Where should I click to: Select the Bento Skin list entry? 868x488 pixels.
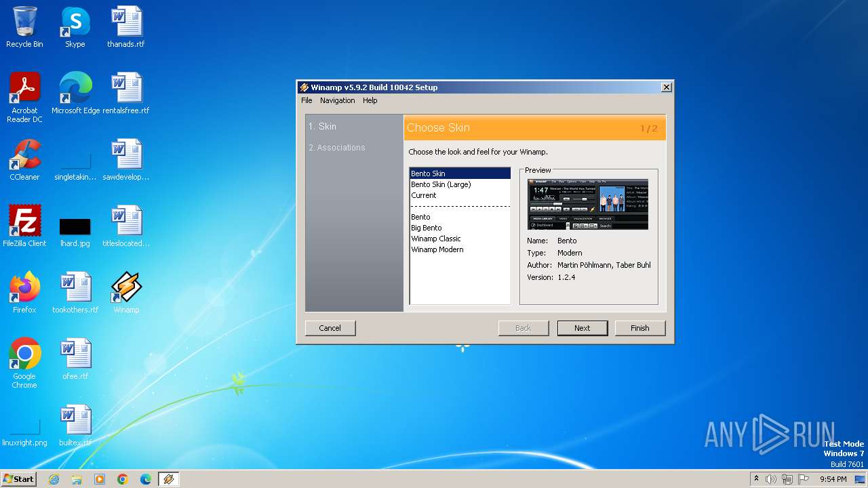pyautogui.click(x=460, y=174)
